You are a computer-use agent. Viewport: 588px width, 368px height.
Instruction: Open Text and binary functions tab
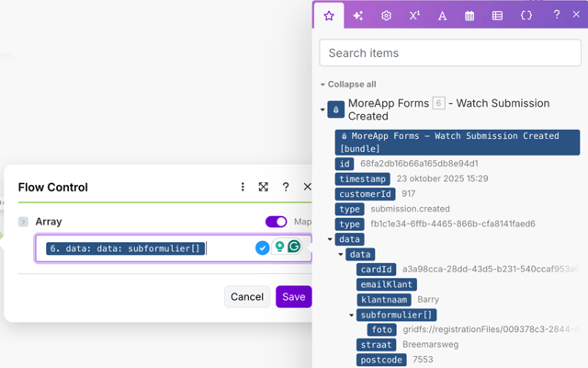pos(442,16)
